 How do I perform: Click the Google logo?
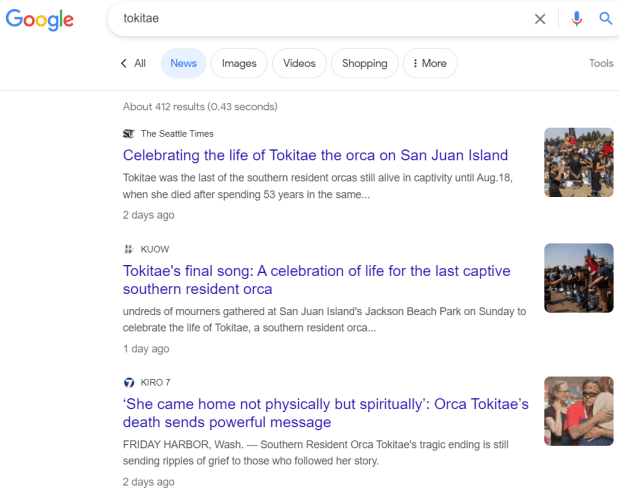(x=41, y=19)
